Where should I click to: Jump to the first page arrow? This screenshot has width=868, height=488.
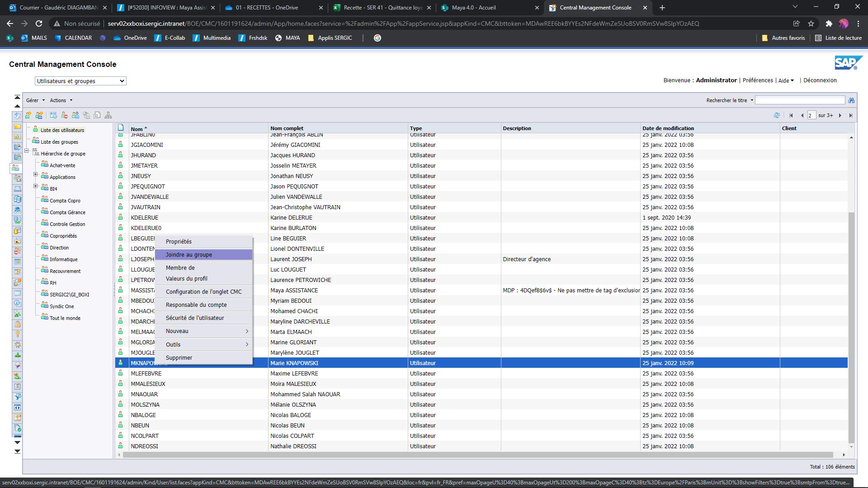791,115
